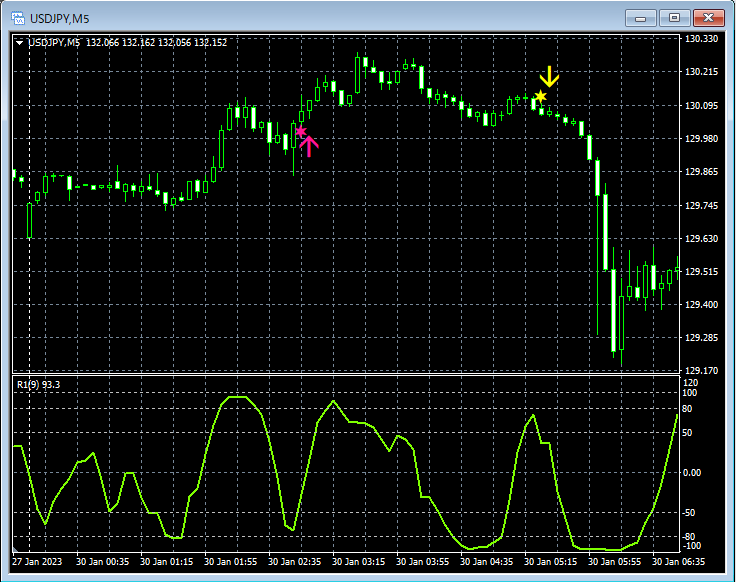
Task: Click the 129.515 price scale label
Action: pyautogui.click(x=702, y=272)
